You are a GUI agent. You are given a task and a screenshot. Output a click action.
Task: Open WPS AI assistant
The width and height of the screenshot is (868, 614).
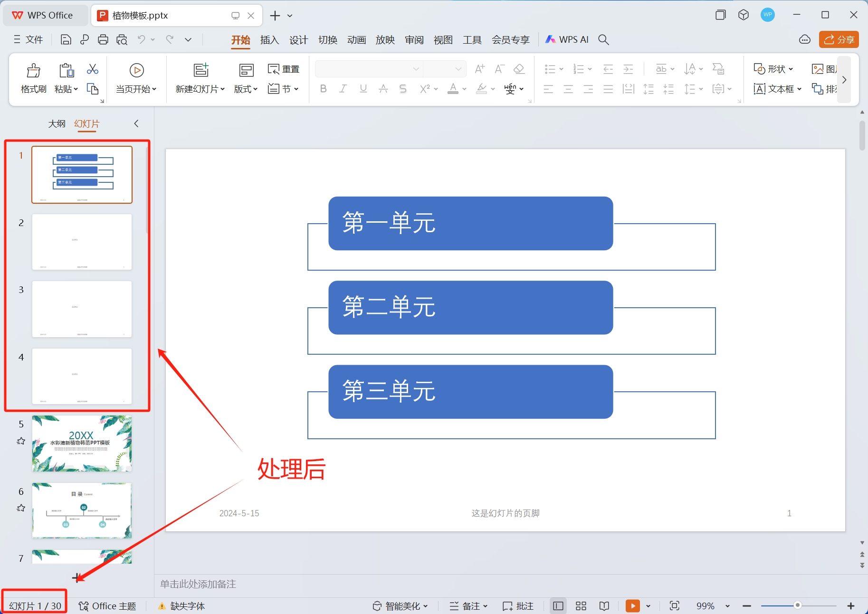(x=567, y=40)
